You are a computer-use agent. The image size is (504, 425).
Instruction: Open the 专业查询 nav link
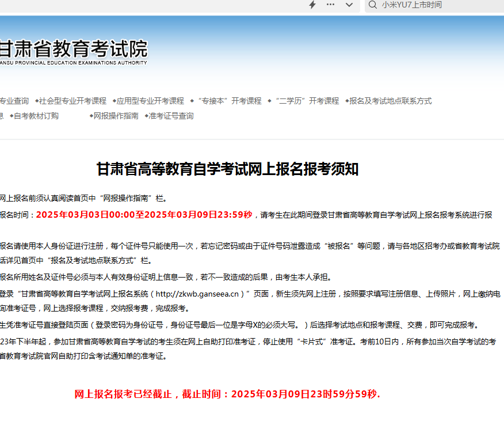[14, 101]
